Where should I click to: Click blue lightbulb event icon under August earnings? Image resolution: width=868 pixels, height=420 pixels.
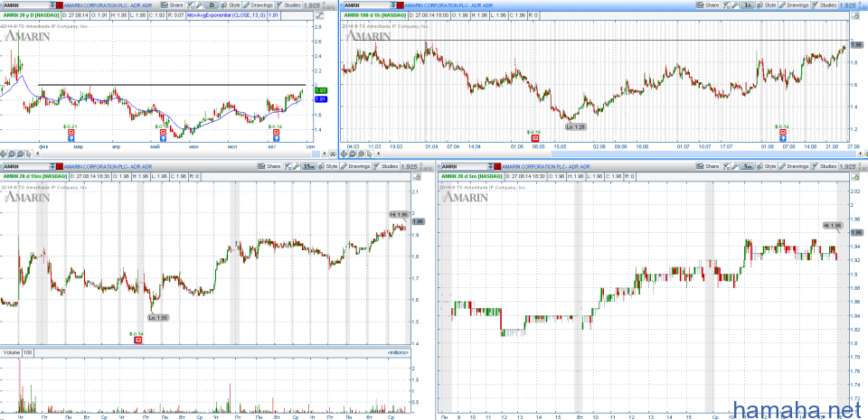[x=277, y=139]
